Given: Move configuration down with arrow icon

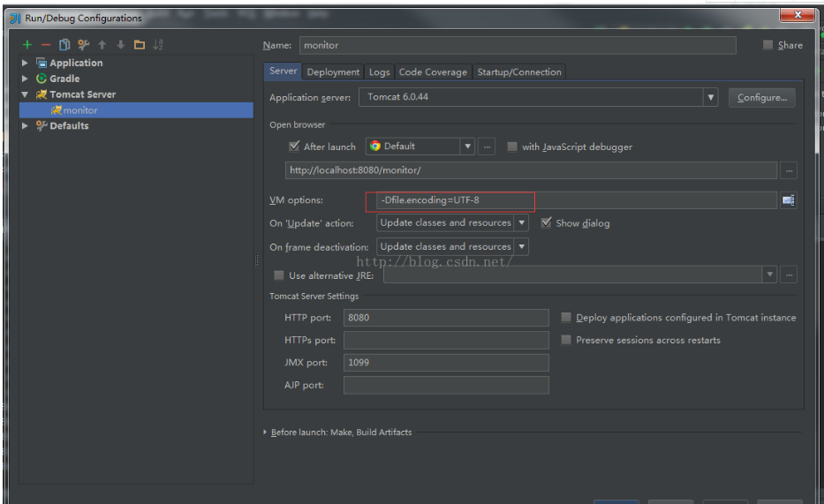Looking at the screenshot, I should point(121,45).
